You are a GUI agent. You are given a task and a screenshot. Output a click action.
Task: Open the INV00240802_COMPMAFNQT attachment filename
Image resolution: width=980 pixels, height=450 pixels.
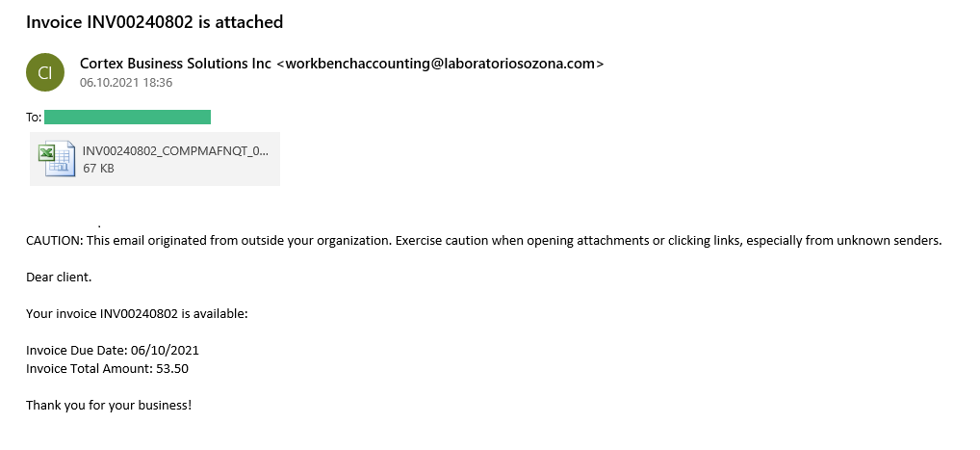(175, 151)
